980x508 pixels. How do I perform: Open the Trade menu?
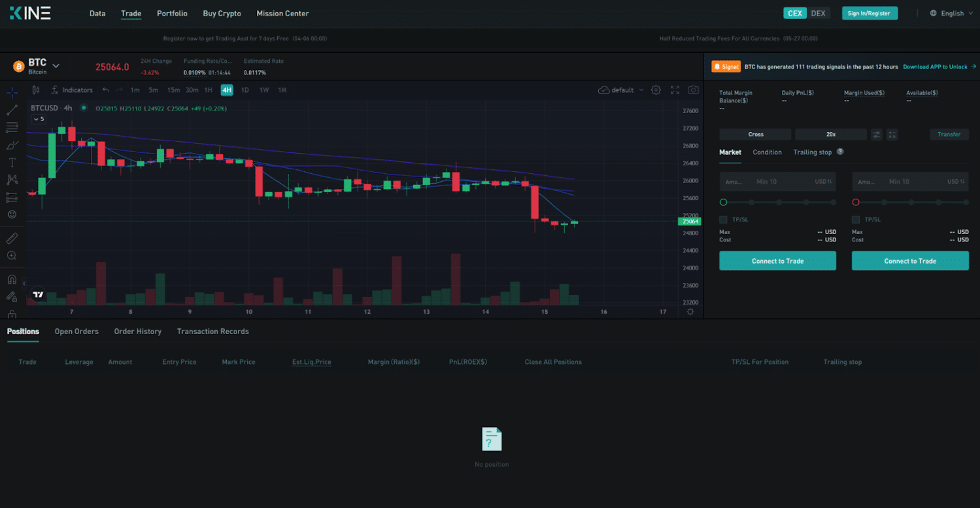coord(131,13)
